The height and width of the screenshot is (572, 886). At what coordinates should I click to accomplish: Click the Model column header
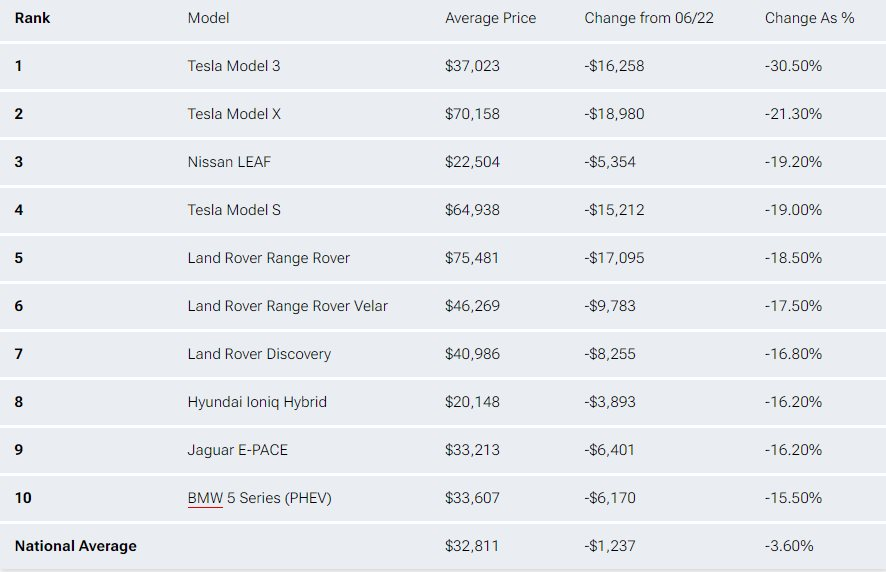(209, 18)
